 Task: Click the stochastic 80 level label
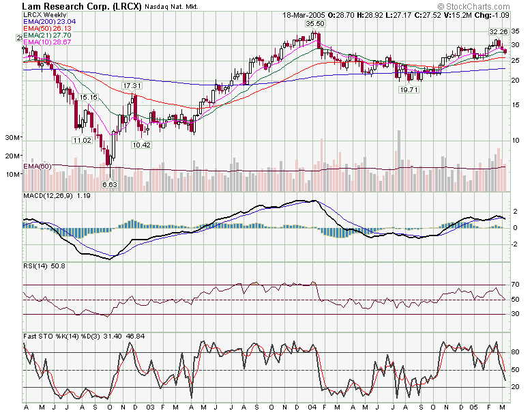(x=515, y=352)
